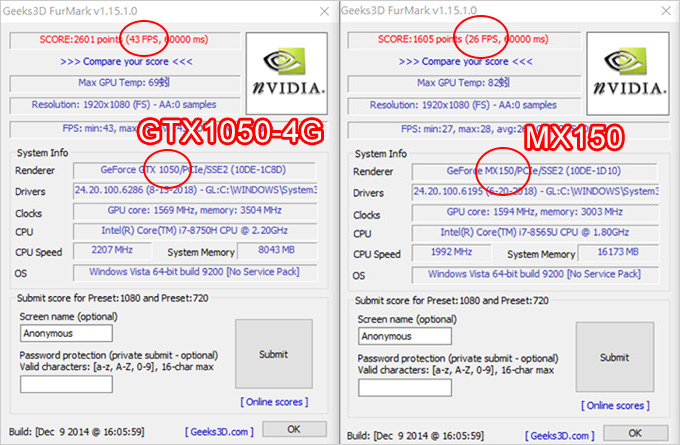Viewport: 680px width, 445px height.
Task: Click Submit in the MX150 FurMark window
Action: click(x=615, y=357)
